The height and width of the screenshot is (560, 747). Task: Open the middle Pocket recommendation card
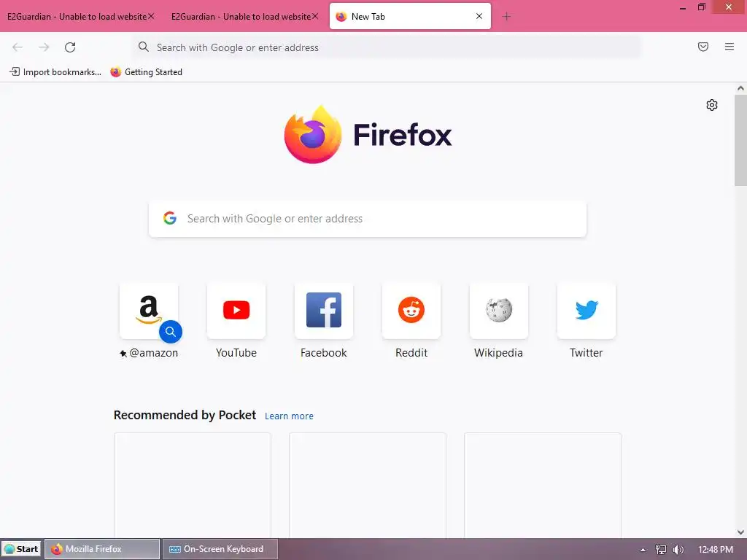368,485
